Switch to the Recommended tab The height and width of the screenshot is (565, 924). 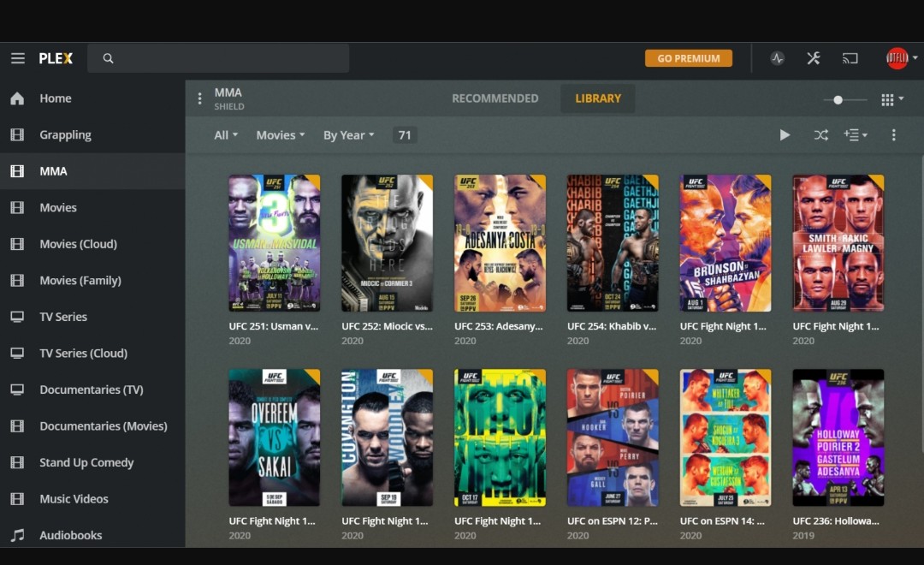pyautogui.click(x=495, y=98)
